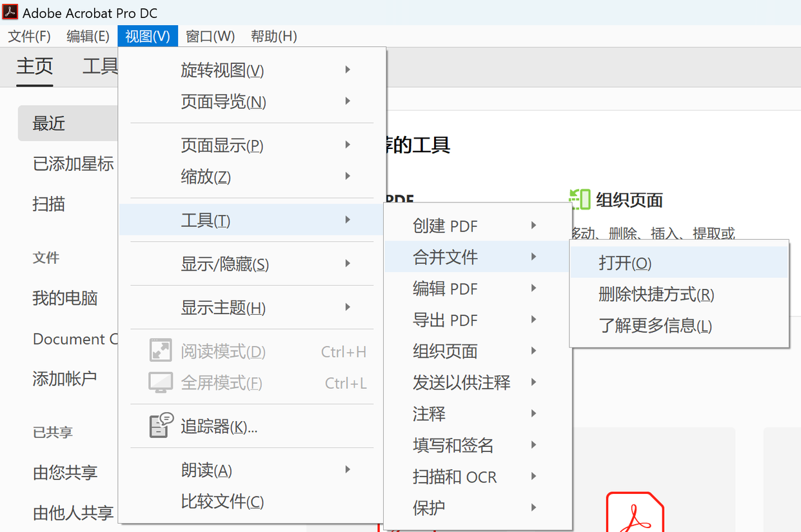Click the green Organize Pages icon
Screen dimensions: 801x532
pyautogui.click(x=579, y=199)
